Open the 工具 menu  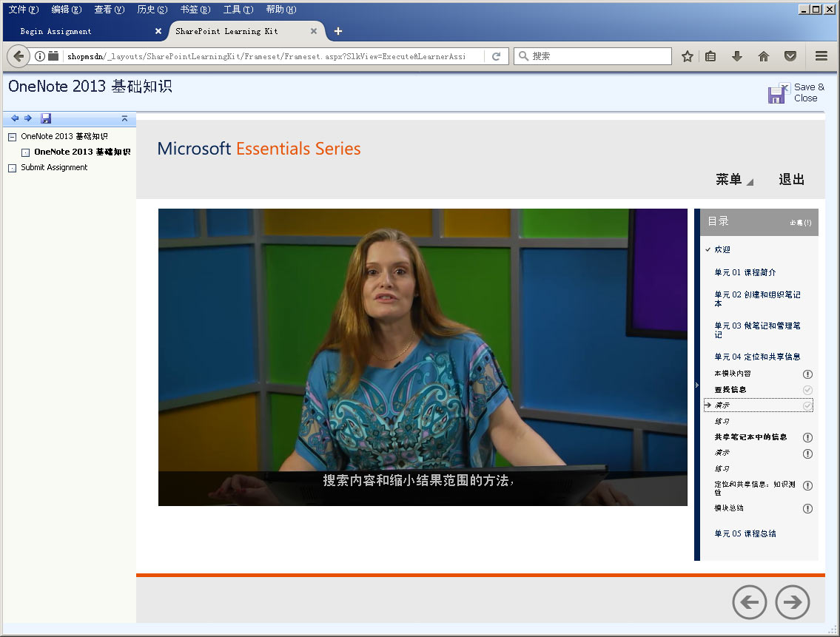tap(238, 10)
